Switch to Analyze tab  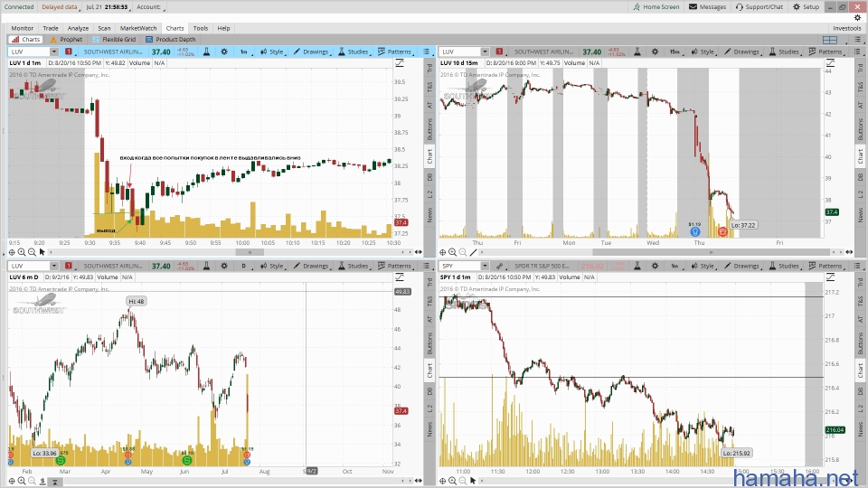[78, 28]
